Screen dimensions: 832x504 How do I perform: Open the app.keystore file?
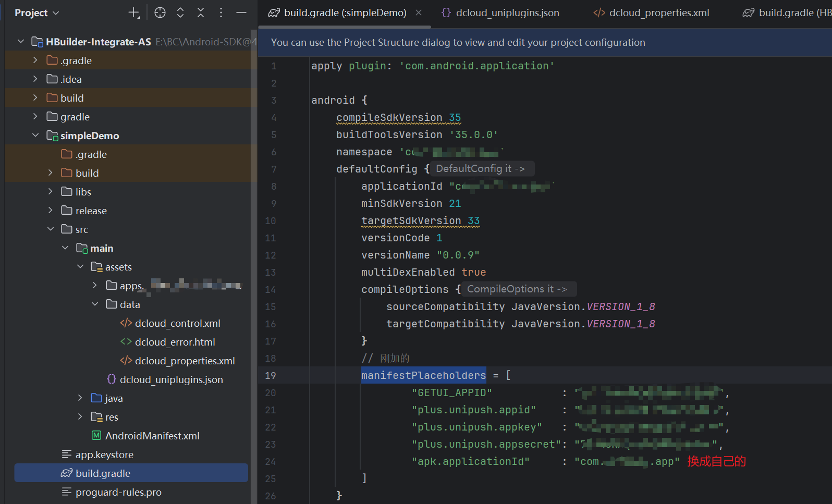pyautogui.click(x=104, y=454)
